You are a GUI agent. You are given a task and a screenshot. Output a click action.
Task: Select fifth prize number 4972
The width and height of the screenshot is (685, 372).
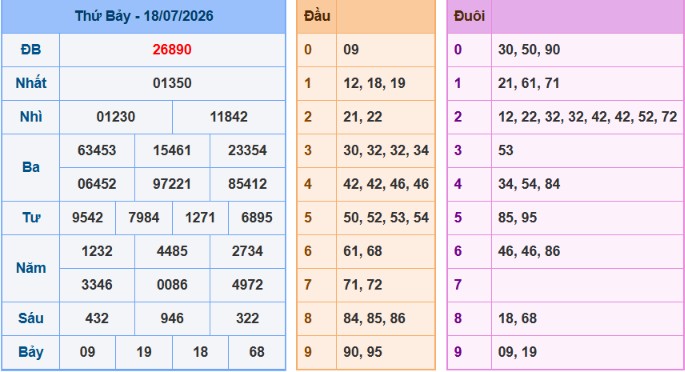tap(247, 285)
